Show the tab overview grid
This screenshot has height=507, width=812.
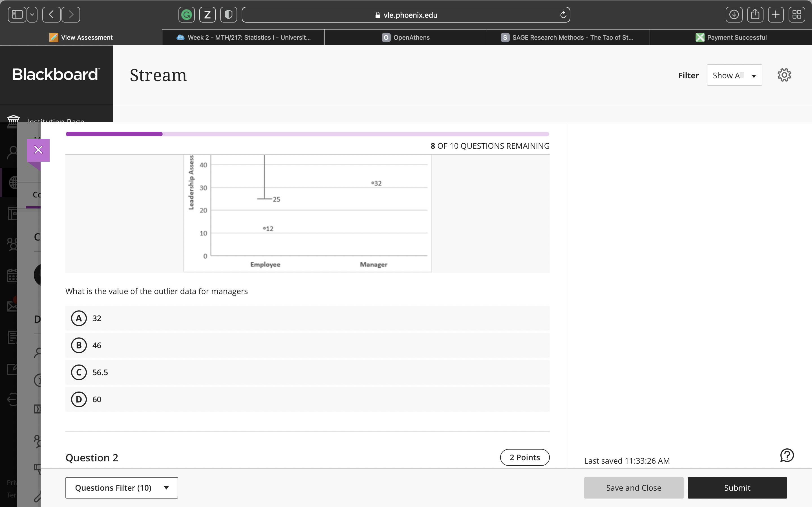796,15
